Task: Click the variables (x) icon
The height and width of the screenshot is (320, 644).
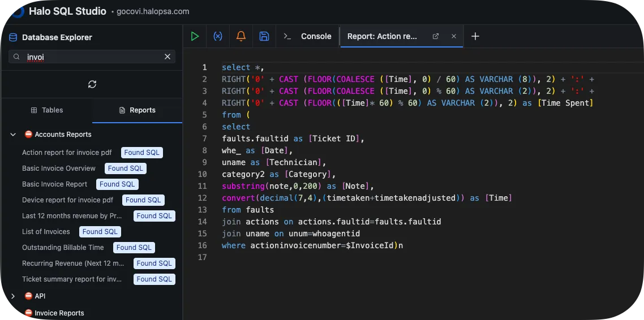Action: pyautogui.click(x=218, y=36)
